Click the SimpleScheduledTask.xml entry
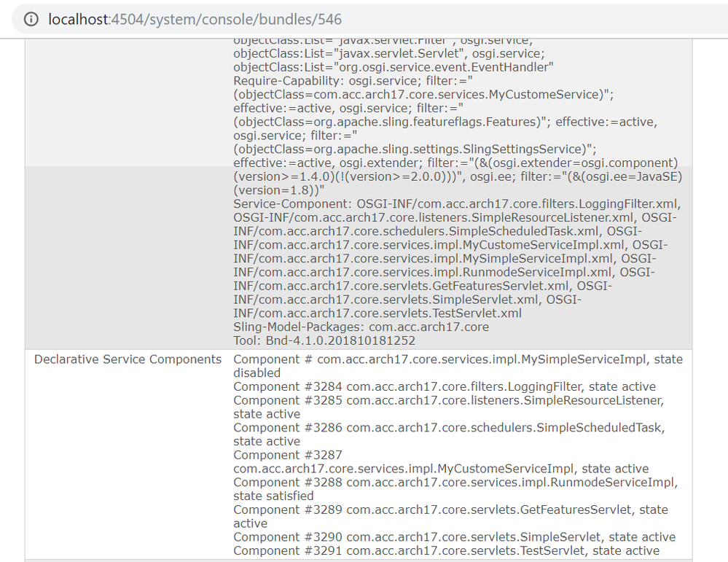Image resolution: width=728 pixels, height=562 pixels. pyautogui.click(x=416, y=231)
